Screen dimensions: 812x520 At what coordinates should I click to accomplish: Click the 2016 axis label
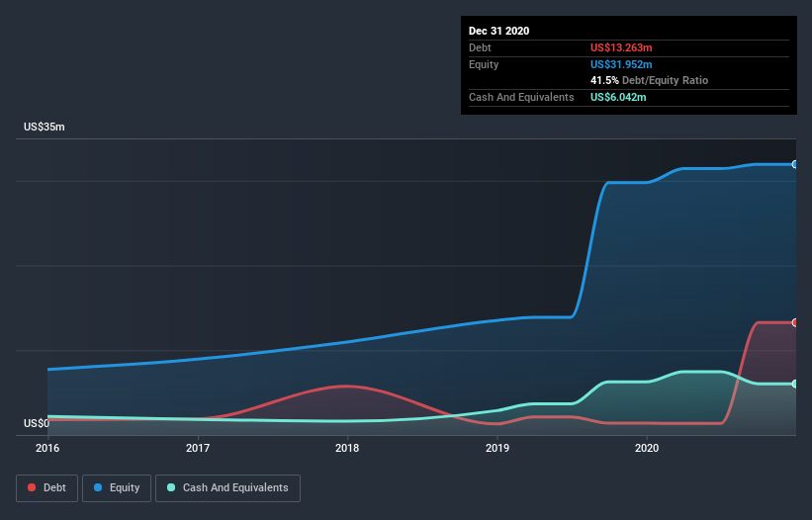[x=47, y=448]
